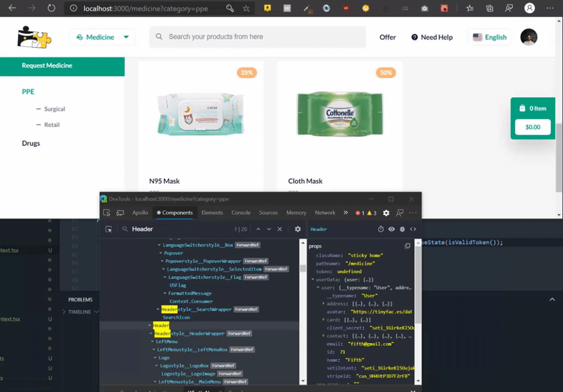Image resolution: width=563 pixels, height=392 pixels.
Task: Click the product search input field
Action: point(257,37)
